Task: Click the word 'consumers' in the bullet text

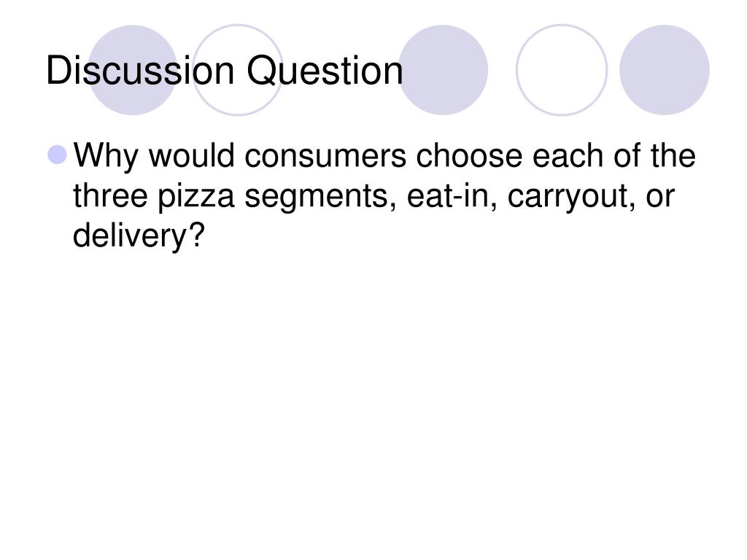Action: click(325, 156)
